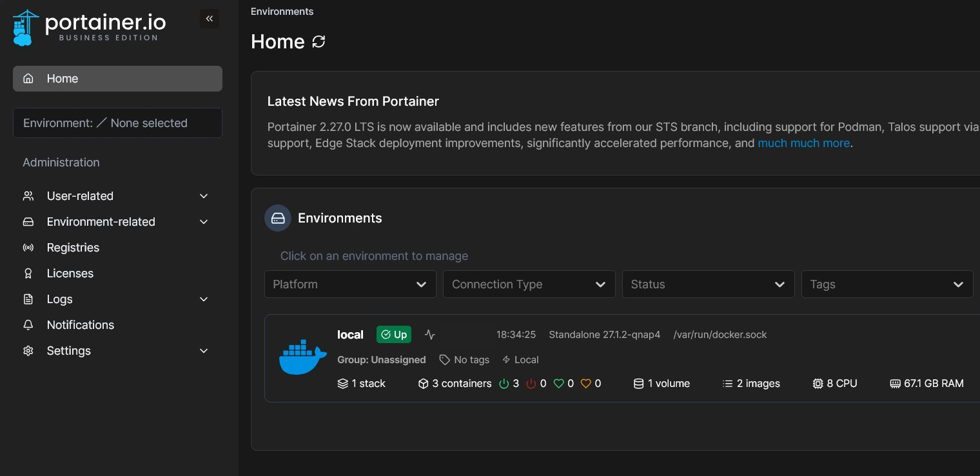
Task: Click the green running containers power icon
Action: pos(504,383)
